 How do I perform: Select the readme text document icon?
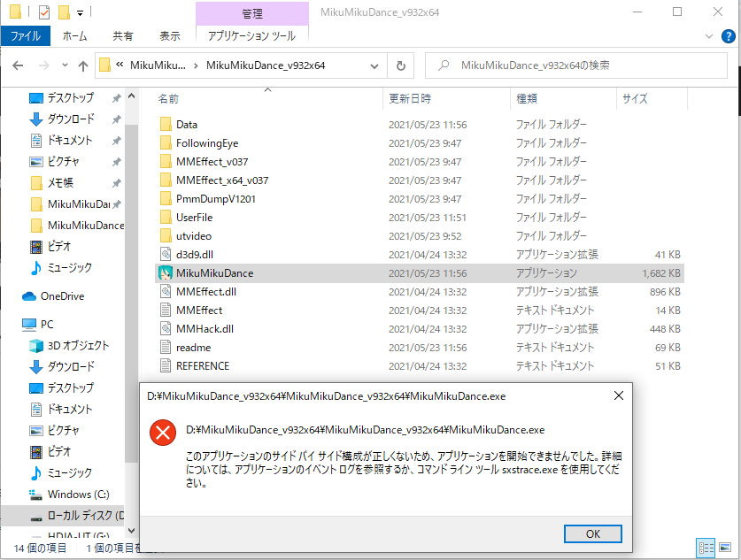point(165,348)
